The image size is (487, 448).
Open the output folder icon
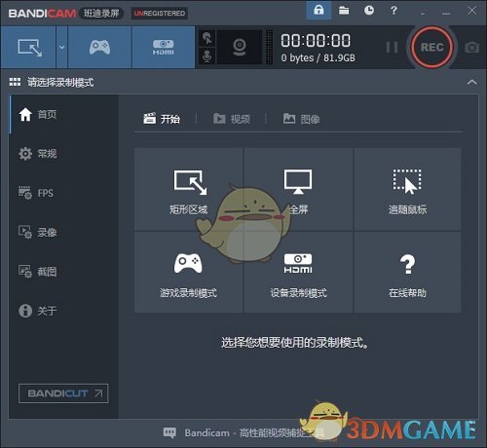click(x=344, y=11)
